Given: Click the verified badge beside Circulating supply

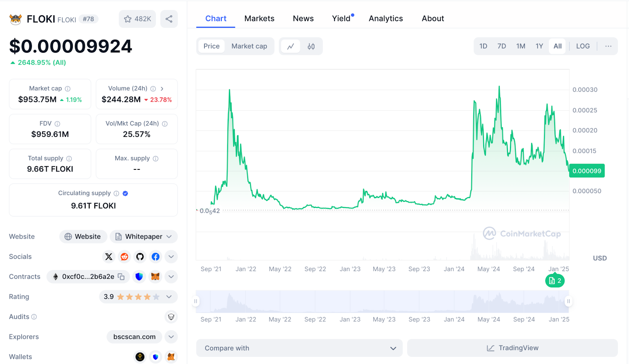Looking at the screenshot, I should [125, 193].
